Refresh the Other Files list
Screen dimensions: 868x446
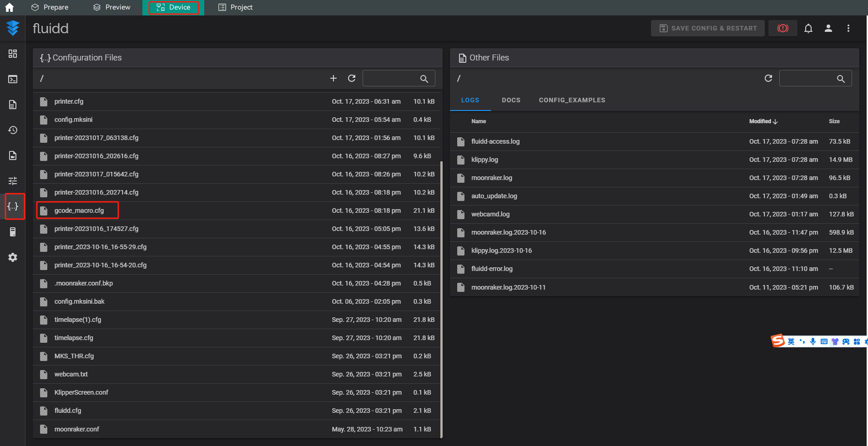click(768, 78)
